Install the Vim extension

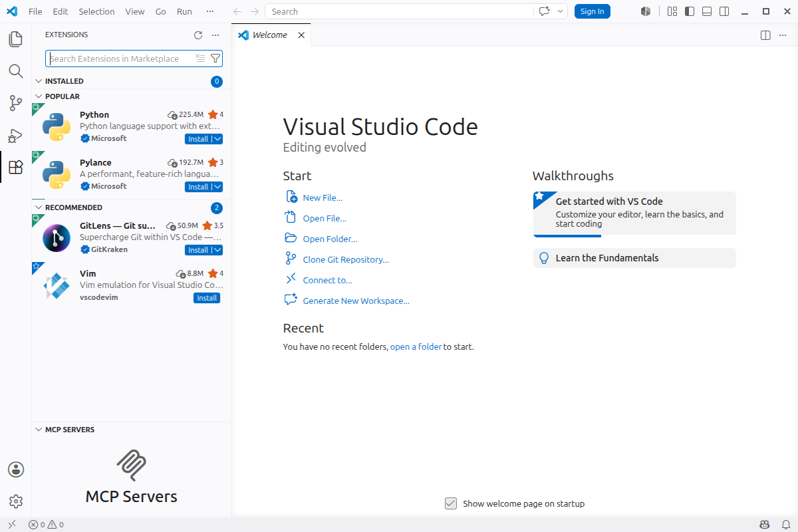207,298
